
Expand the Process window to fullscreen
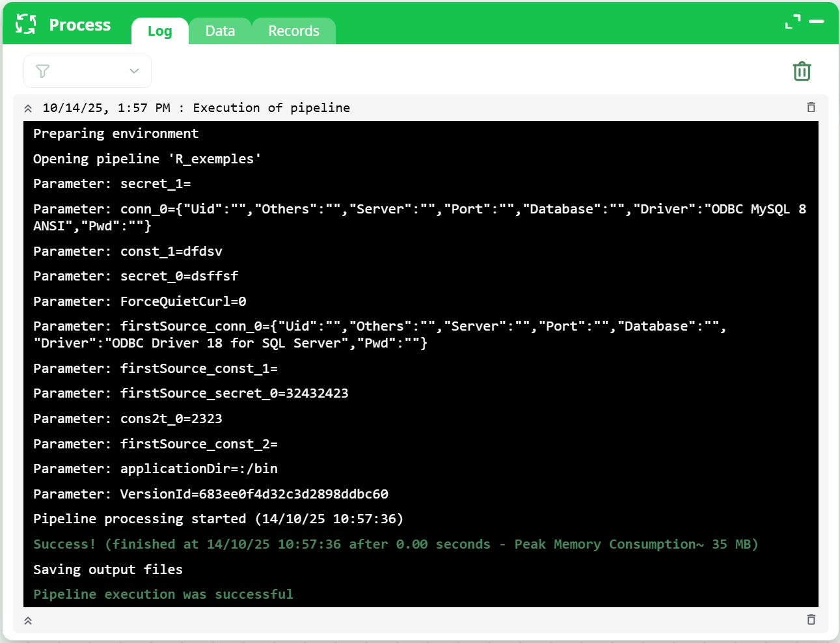(793, 21)
